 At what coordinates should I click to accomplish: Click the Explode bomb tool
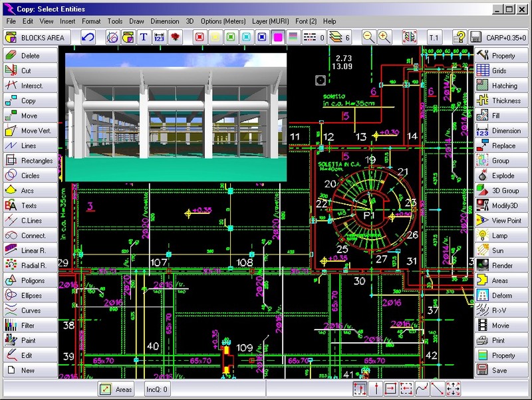(501, 175)
